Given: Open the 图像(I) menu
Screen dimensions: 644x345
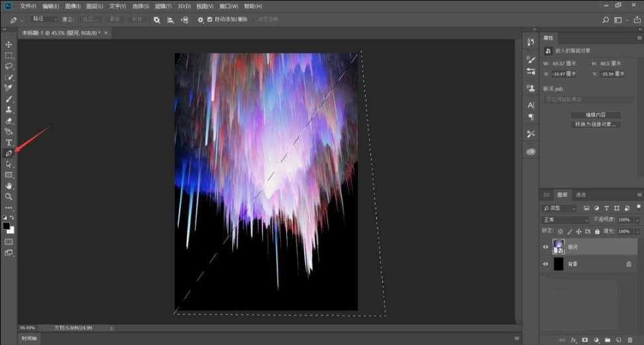Looking at the screenshot, I should pyautogui.click(x=72, y=6).
